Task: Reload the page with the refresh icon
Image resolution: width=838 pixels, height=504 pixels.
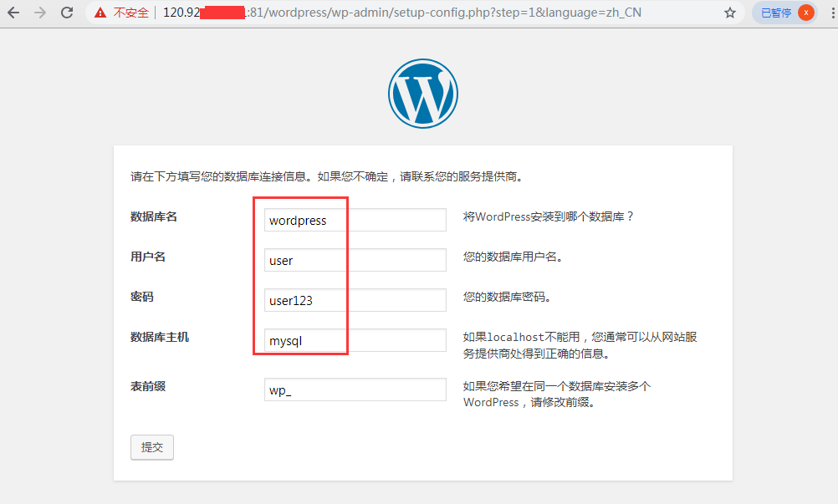Action: 67,13
